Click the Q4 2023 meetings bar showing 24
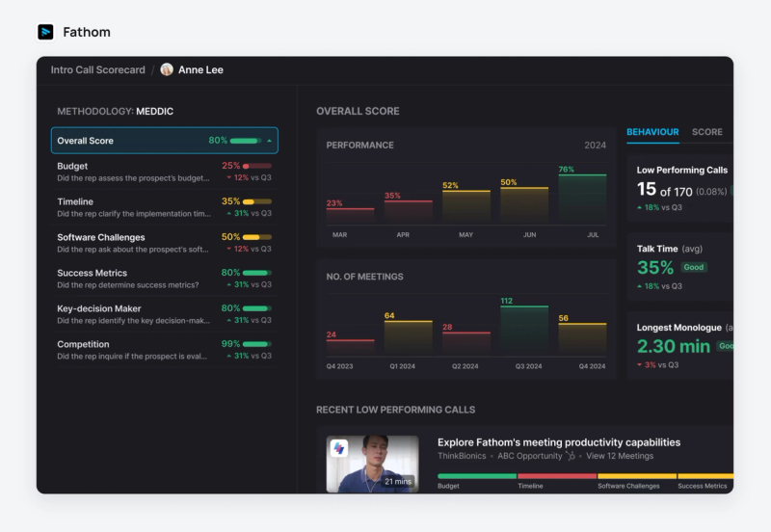 (350, 348)
